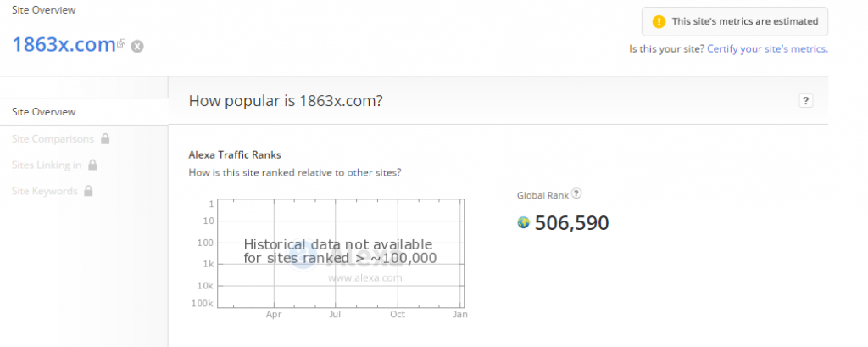868x347 pixels.
Task: Follow the 'Certify your site's metrics.' link
Action: pos(767,48)
